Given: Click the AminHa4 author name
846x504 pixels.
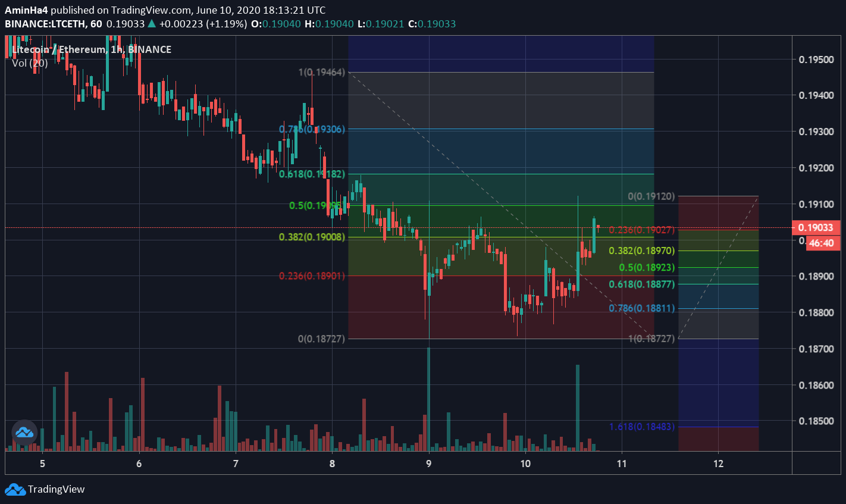Looking at the screenshot, I should pos(27,10).
